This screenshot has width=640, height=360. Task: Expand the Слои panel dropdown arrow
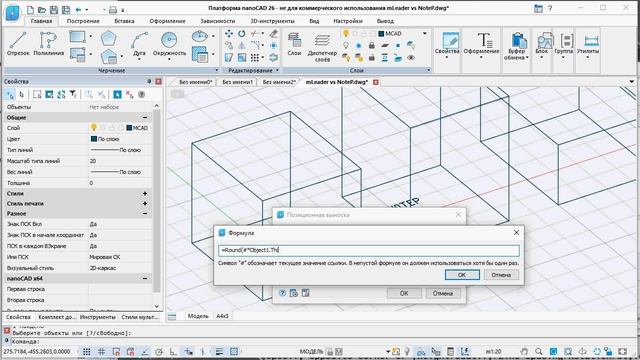click(x=428, y=71)
